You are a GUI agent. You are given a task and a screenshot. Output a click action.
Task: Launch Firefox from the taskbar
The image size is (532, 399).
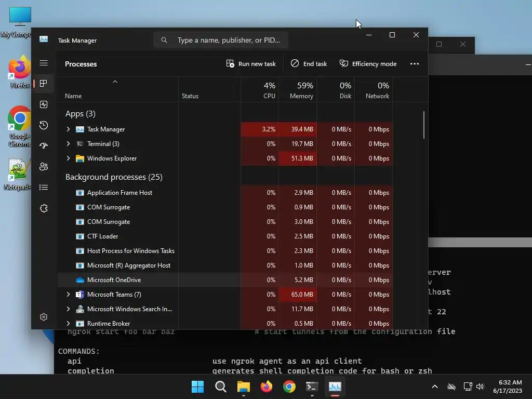point(267,387)
